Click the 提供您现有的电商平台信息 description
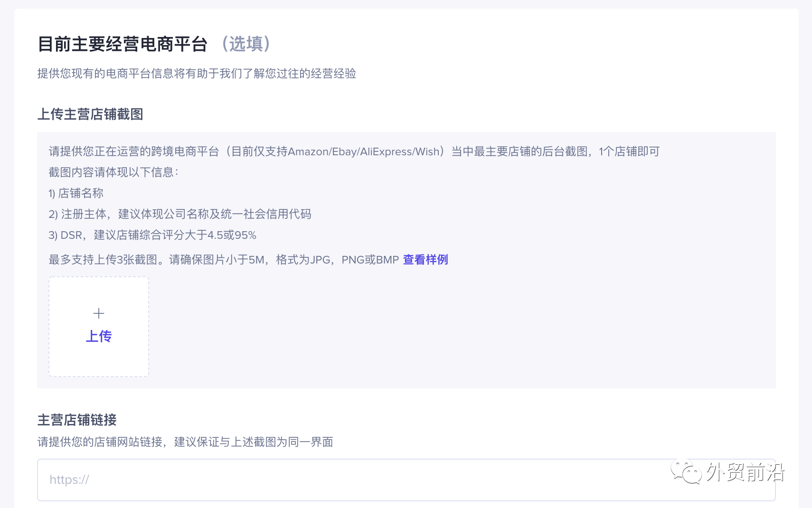Screen dimensions: 812x508 (x=197, y=74)
